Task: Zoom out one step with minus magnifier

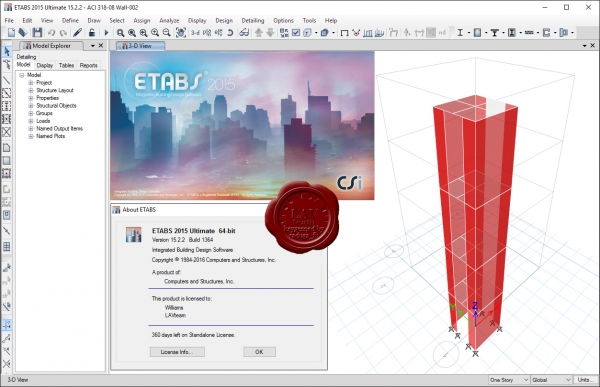Action: 166,33
